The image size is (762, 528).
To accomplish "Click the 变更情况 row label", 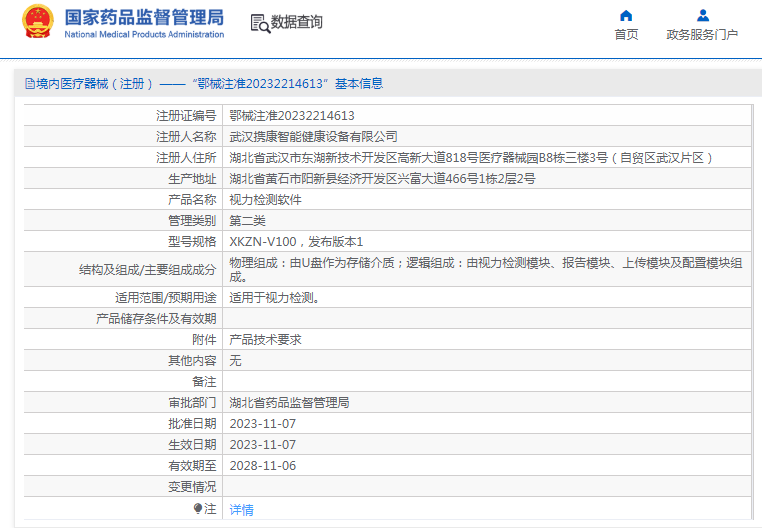I will pos(192,487).
